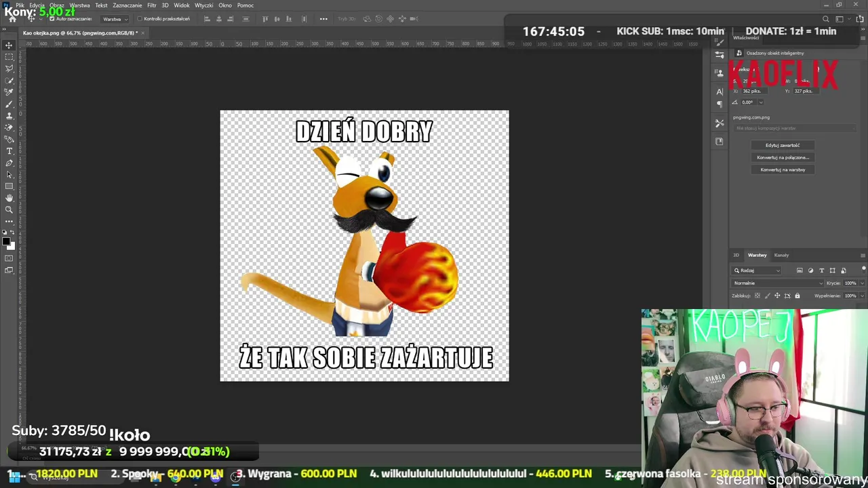Image resolution: width=868 pixels, height=488 pixels.
Task: Select the Path Selection arrow tool
Action: pyautogui.click(x=9, y=174)
